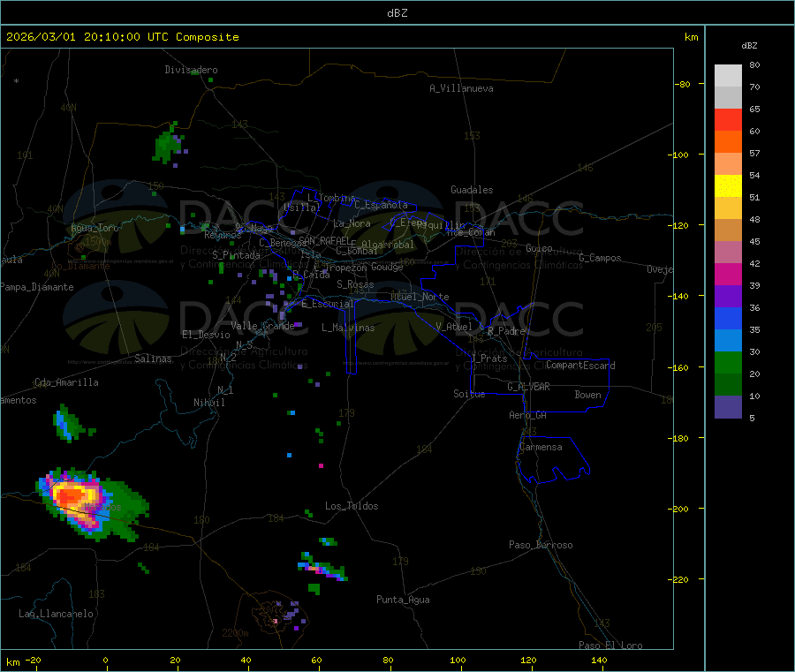Viewport: 795px width, 672px height.
Task: Click the CompantEscard label
Action: click(x=580, y=365)
